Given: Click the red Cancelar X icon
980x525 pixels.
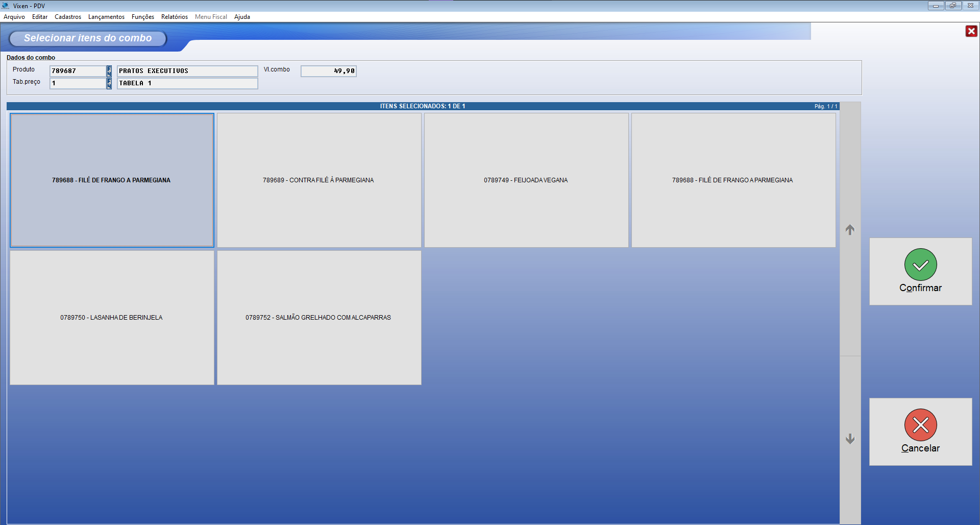Looking at the screenshot, I should (x=920, y=425).
